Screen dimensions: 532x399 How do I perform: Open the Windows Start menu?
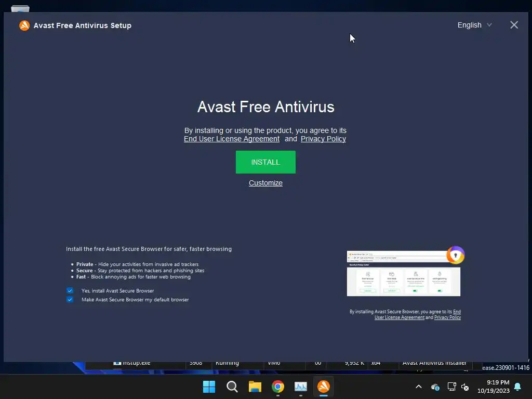click(209, 387)
